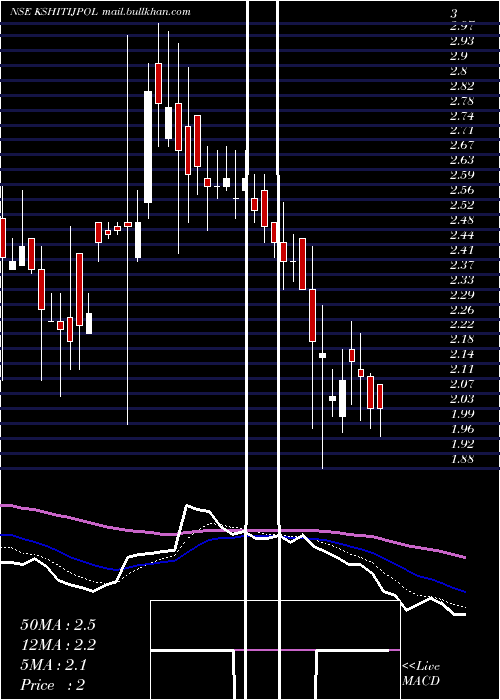Click the tallest white candlestick body
The image size is (500, 700).
tap(148, 147)
